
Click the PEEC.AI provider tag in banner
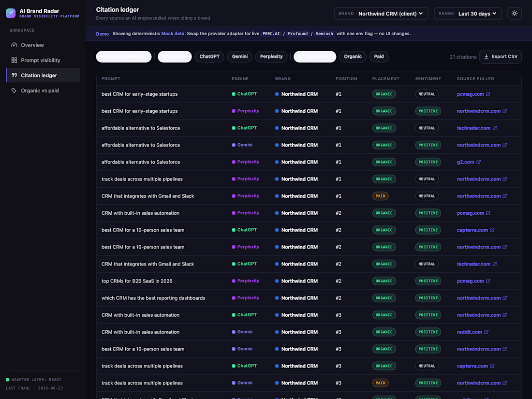coord(271,33)
